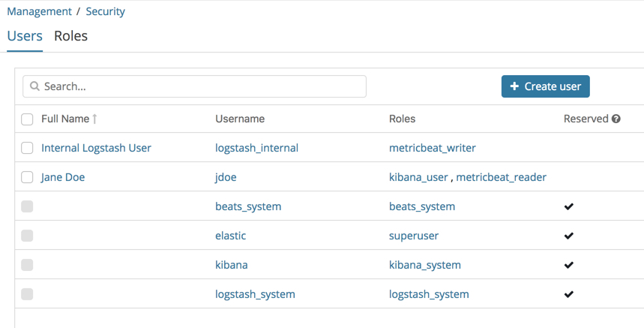Click the Full Name sort arrow icon
The height and width of the screenshot is (328, 644).
(x=95, y=119)
